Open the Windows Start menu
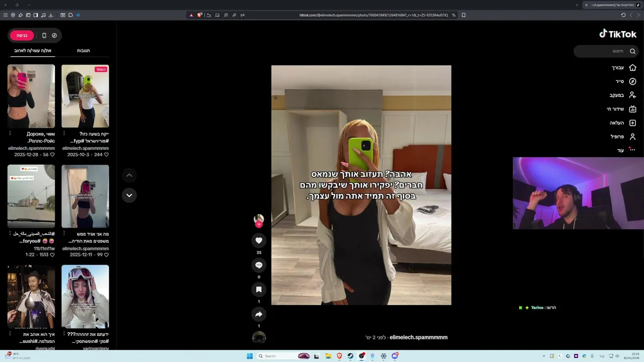Viewport: 644px width, 362px height. tap(250, 356)
